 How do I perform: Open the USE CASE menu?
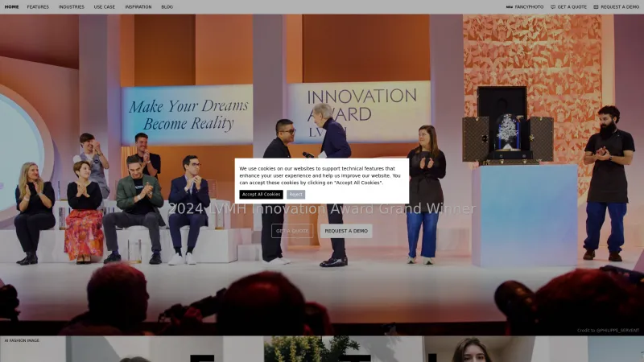coord(105,7)
